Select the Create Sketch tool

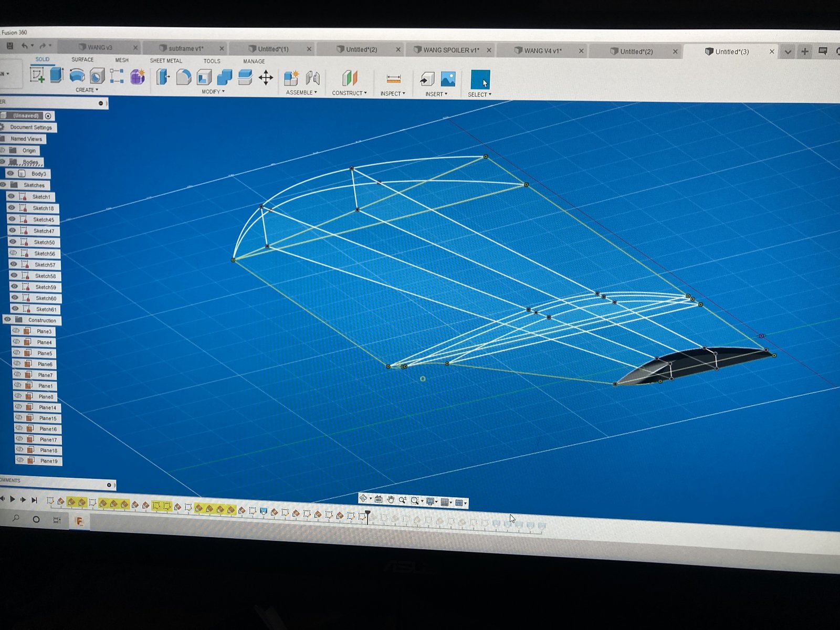[x=37, y=75]
